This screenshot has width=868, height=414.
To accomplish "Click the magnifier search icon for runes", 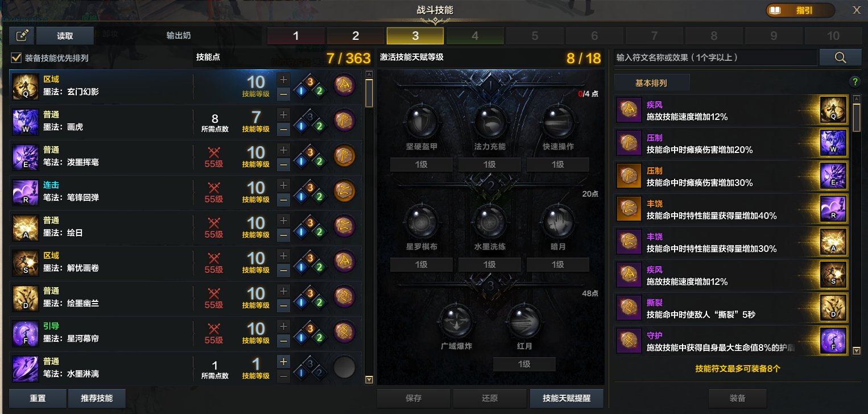I will click(840, 57).
